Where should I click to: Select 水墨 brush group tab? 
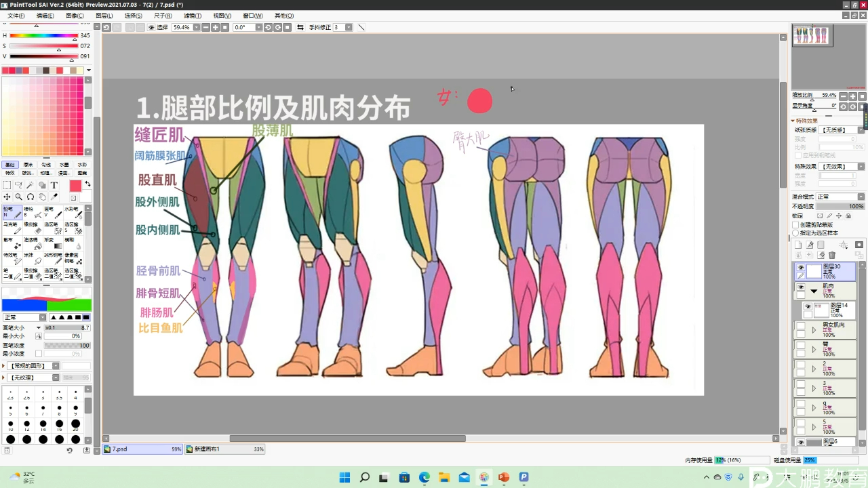[64, 165]
